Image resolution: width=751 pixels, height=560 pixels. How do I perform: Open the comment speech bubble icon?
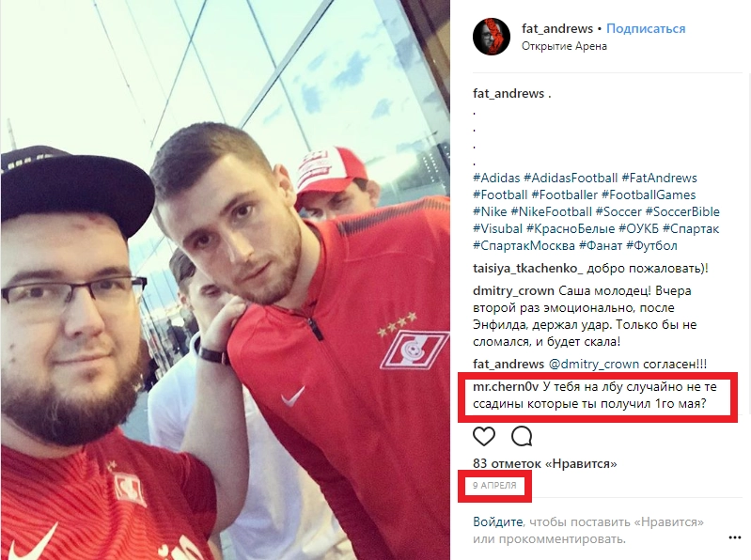[x=522, y=437]
